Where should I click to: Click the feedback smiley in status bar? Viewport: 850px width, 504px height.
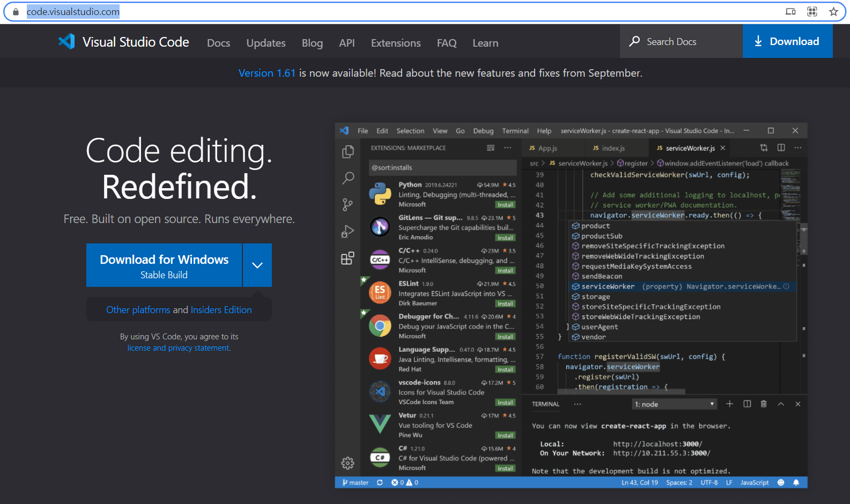(781, 483)
